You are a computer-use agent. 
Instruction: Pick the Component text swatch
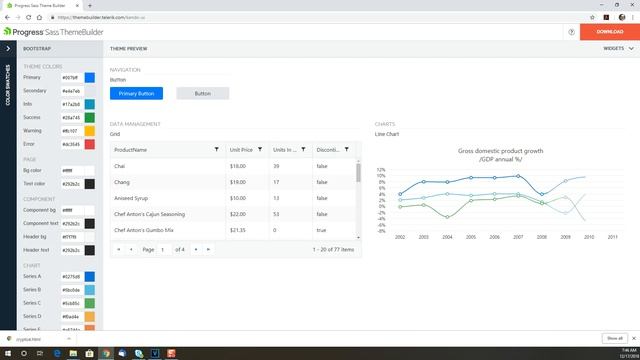click(x=90, y=224)
